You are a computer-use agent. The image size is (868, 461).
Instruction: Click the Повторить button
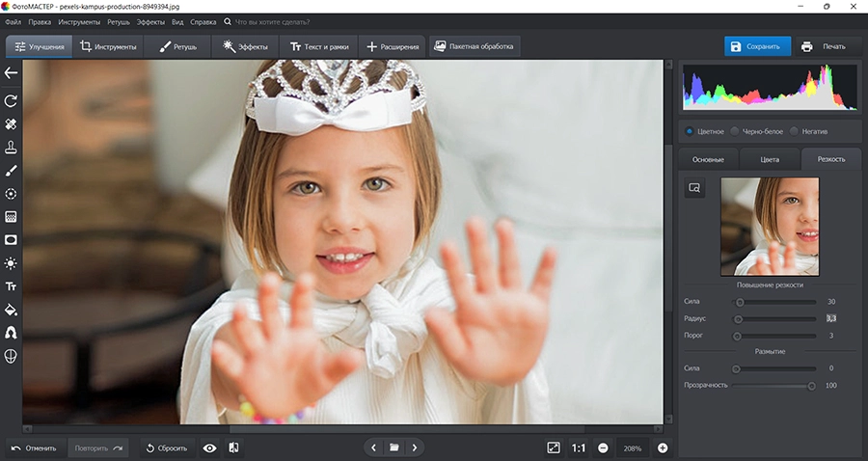tap(98, 448)
